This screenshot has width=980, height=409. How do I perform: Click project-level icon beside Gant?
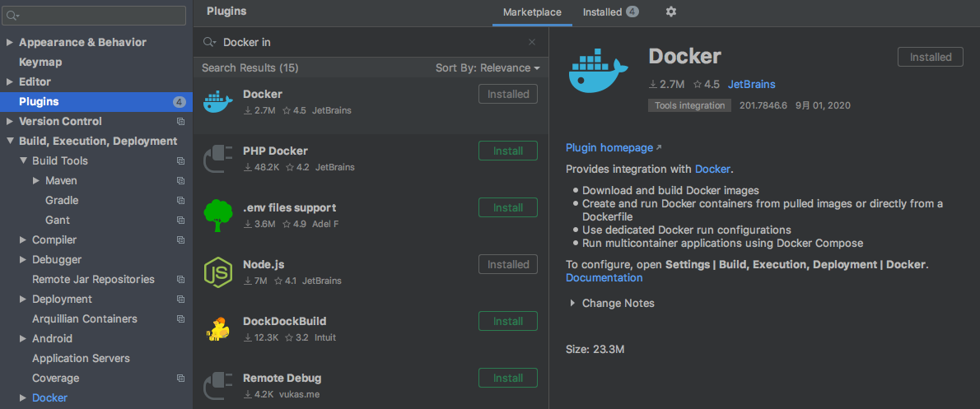[x=180, y=220]
